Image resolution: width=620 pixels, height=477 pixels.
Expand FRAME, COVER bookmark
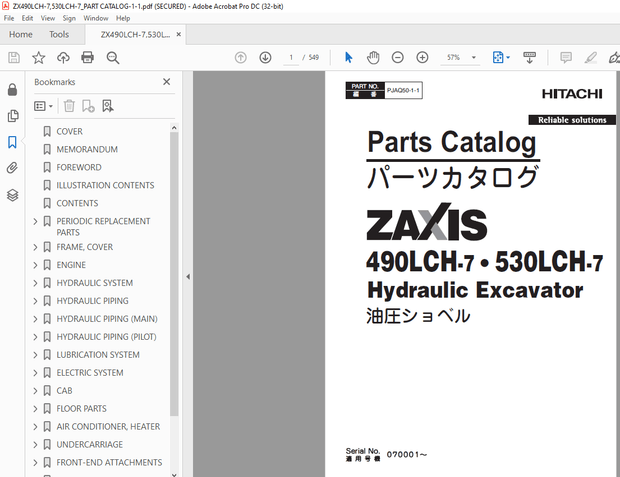pos(35,247)
